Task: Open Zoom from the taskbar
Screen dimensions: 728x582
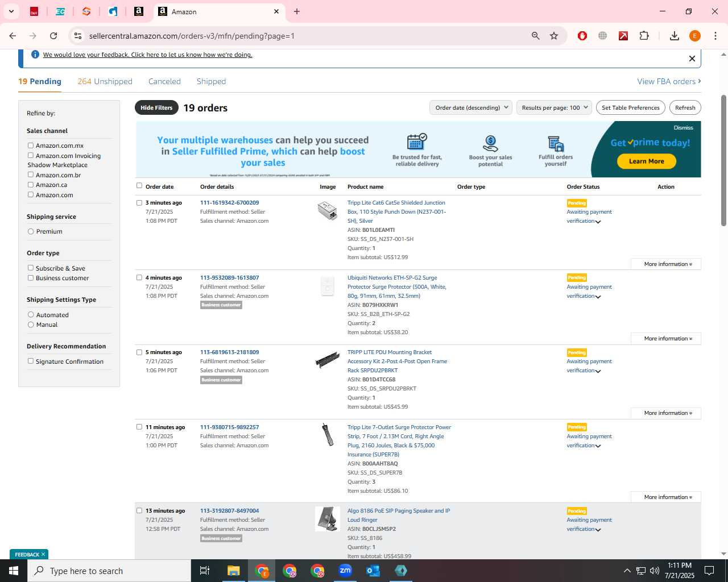Action: pos(345,571)
